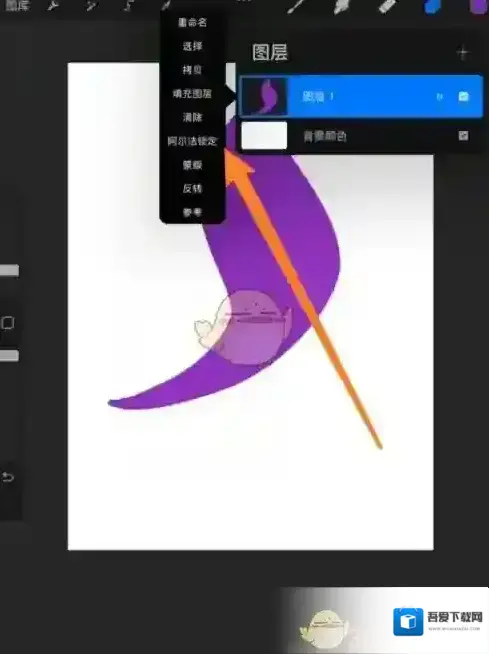Choose 清除 (Clear) from layer menu
The image size is (489, 654).
click(x=192, y=117)
